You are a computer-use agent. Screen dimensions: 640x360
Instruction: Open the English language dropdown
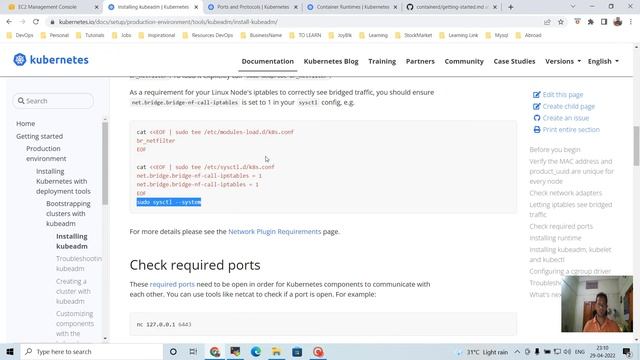coord(603,61)
